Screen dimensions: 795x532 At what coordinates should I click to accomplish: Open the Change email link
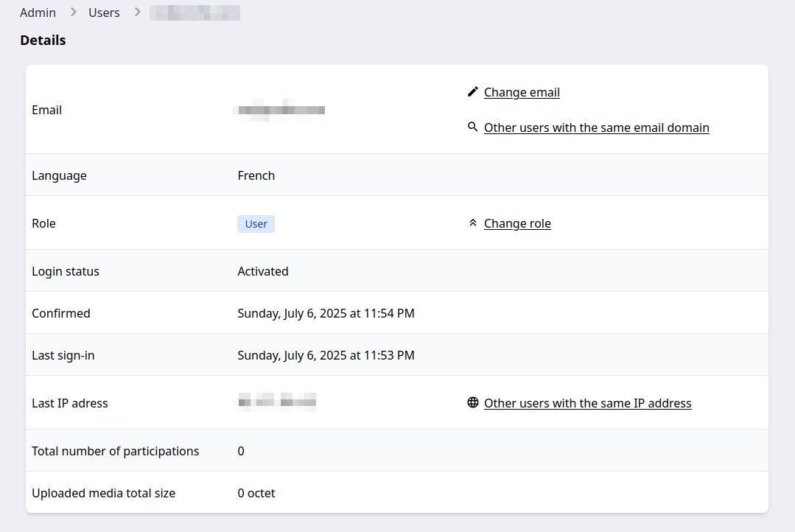[522, 92]
